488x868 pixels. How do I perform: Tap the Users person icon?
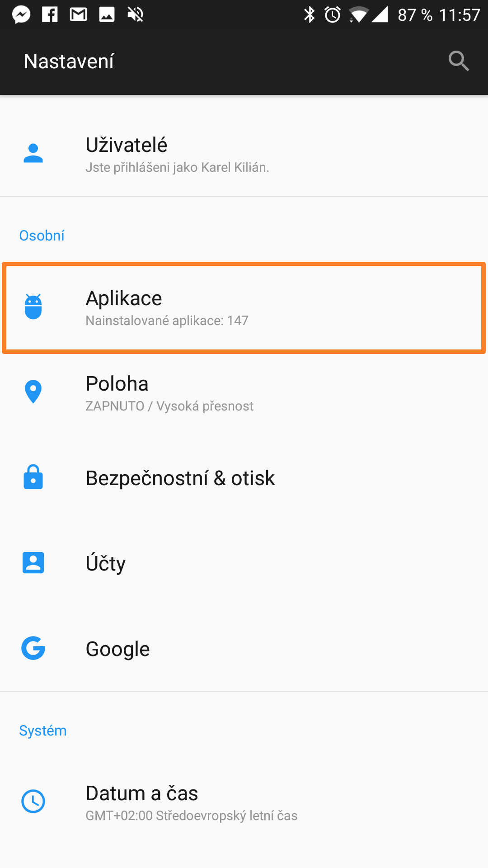coord(33,153)
